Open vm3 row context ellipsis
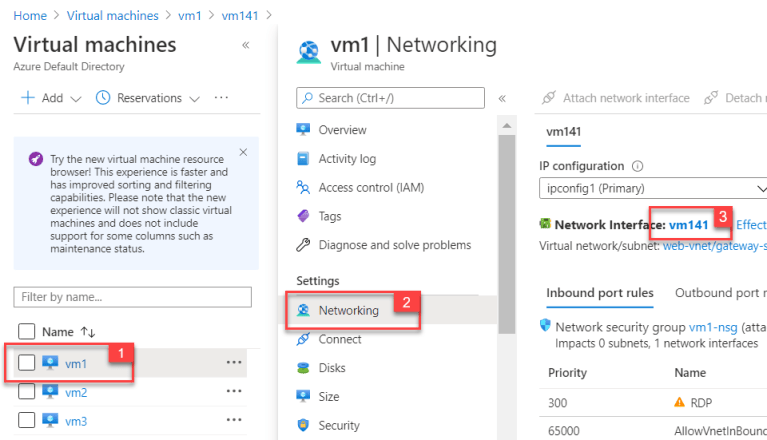This screenshot has height=440, width=767. click(234, 419)
